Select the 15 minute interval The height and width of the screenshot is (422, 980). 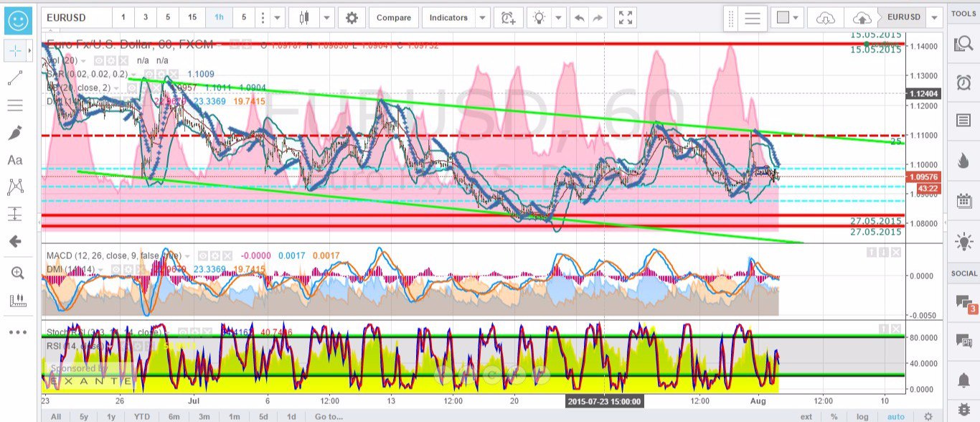[192, 17]
